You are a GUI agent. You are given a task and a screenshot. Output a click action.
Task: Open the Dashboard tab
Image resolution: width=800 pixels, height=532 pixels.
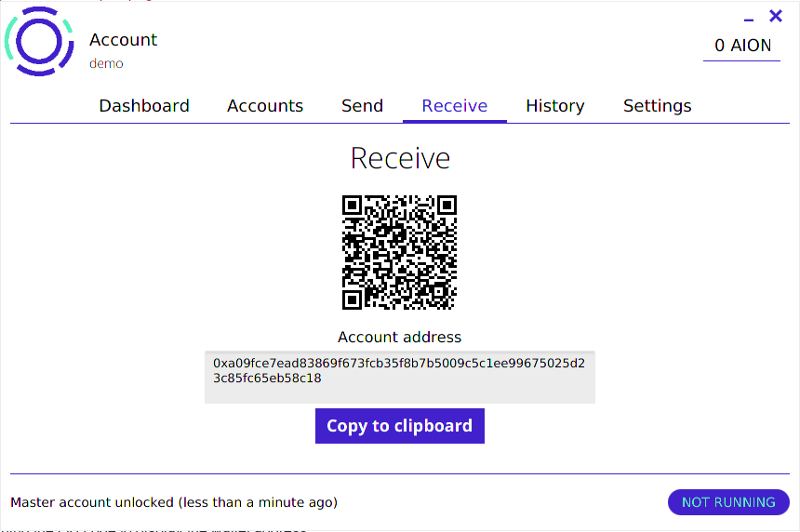[x=144, y=106]
